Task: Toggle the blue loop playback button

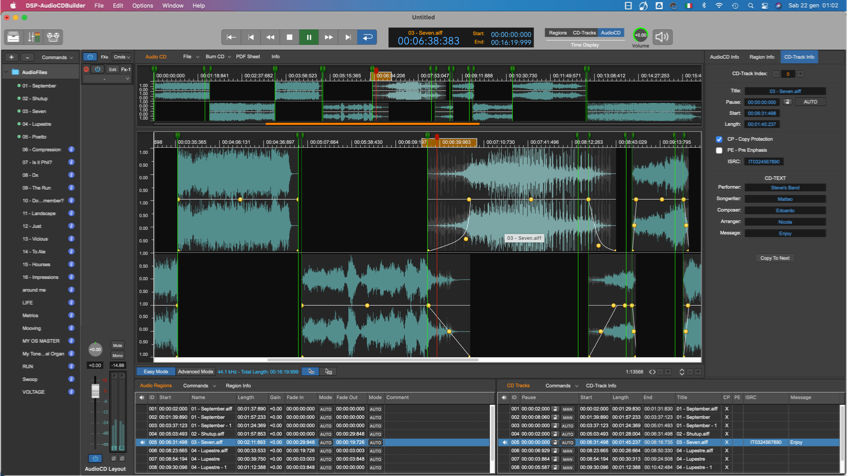Action: [367, 37]
